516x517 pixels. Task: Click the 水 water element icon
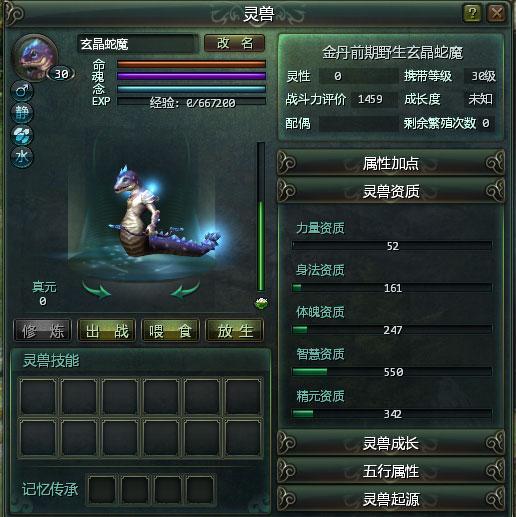[x=22, y=157]
